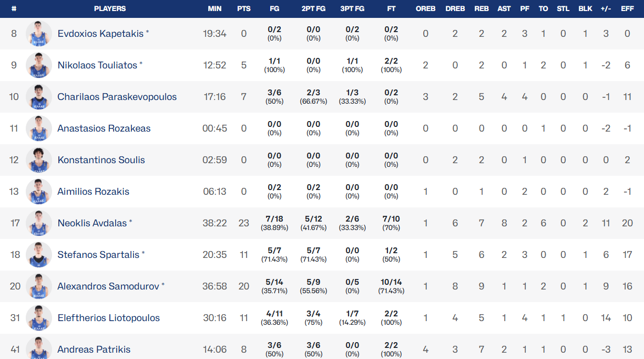Screen dimensions: 644x359
Task: Open Alexandros Samodurov's avatar image
Action: pyautogui.click(x=39, y=286)
